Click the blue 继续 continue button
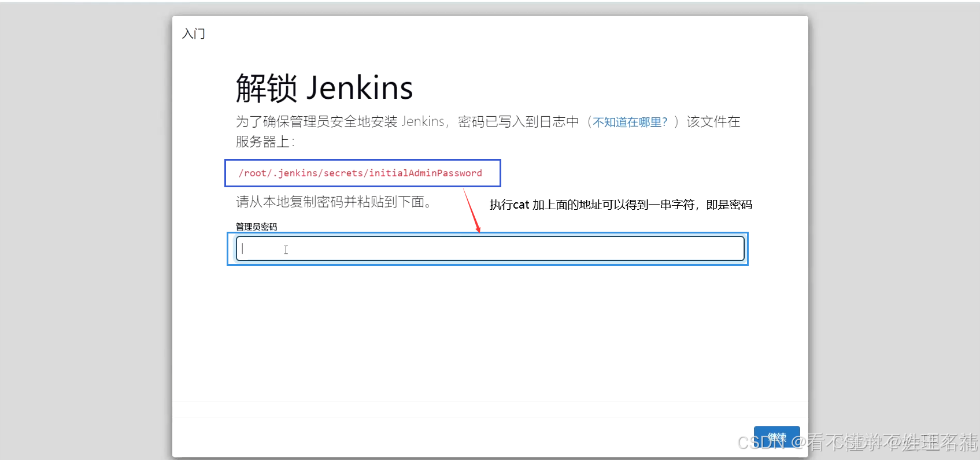980x460 pixels. click(776, 437)
